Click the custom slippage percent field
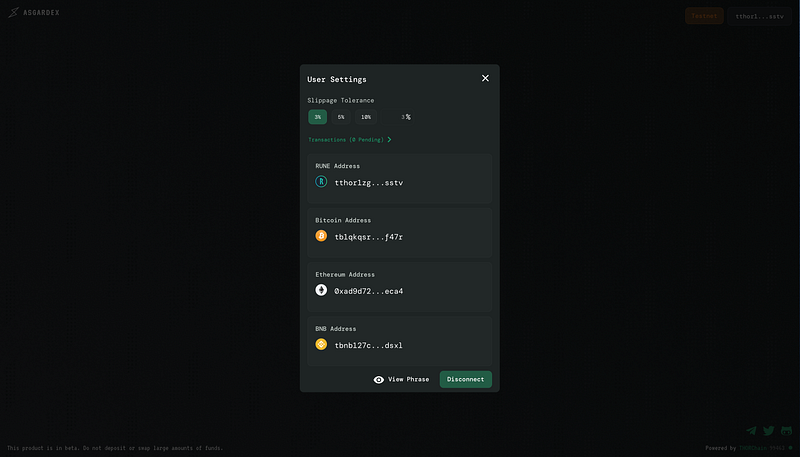800x457 pixels. pos(397,117)
